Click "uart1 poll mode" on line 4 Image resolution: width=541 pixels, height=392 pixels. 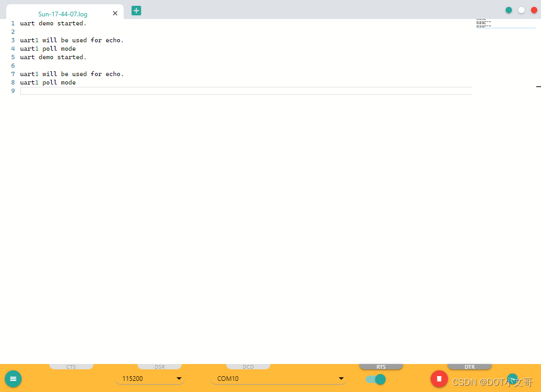coord(48,49)
